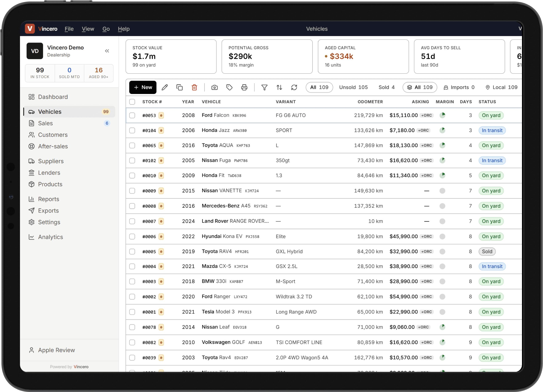Screen dimensions: 543x392
Task: Click the duplicate copy icon in toolbar
Action: click(180, 87)
